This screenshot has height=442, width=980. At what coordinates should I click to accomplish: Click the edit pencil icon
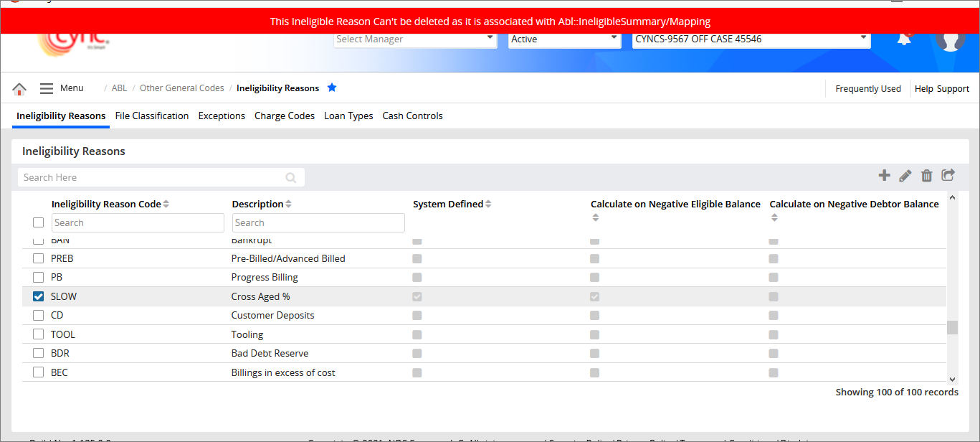(x=905, y=176)
